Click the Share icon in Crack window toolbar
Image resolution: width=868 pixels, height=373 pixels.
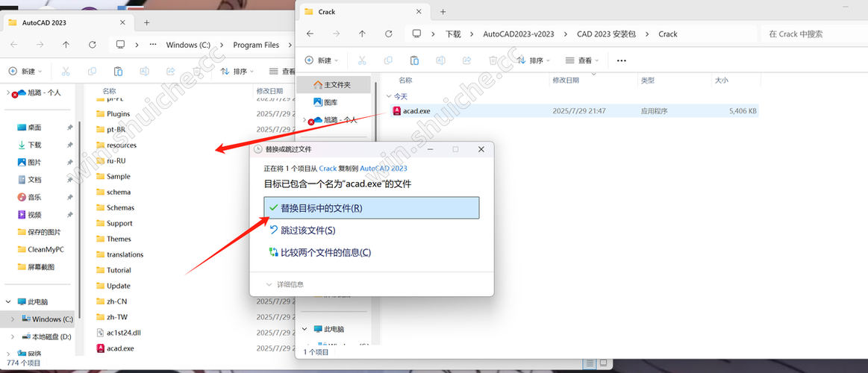tap(466, 60)
